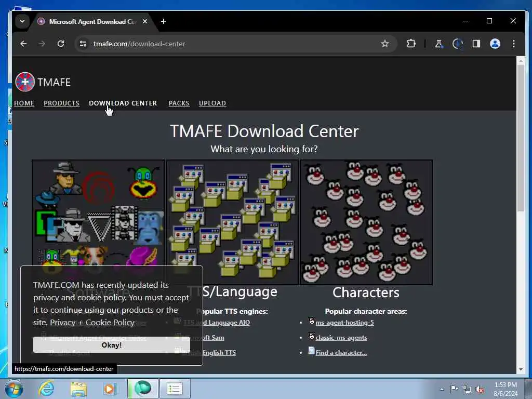Click the green globe browser taskbar icon

pyautogui.click(x=142, y=389)
